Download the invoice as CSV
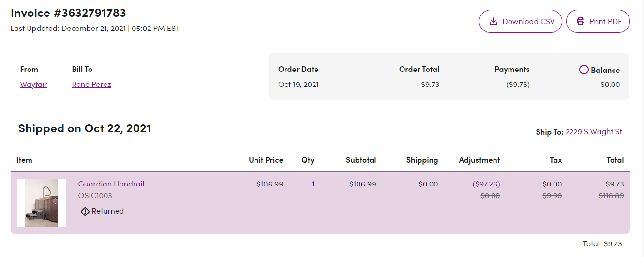The image size is (644, 257). [x=520, y=21]
